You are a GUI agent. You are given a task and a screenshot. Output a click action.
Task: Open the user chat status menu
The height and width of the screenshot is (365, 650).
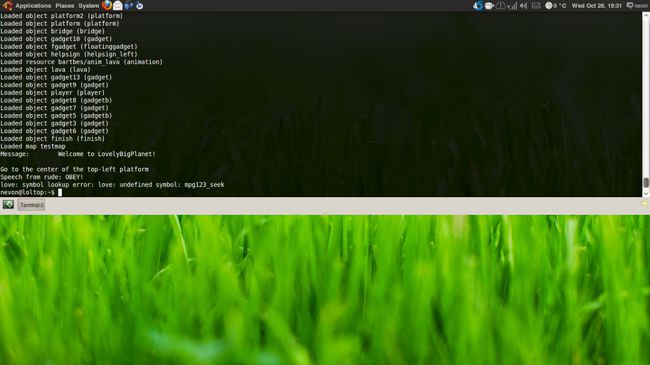(637, 6)
